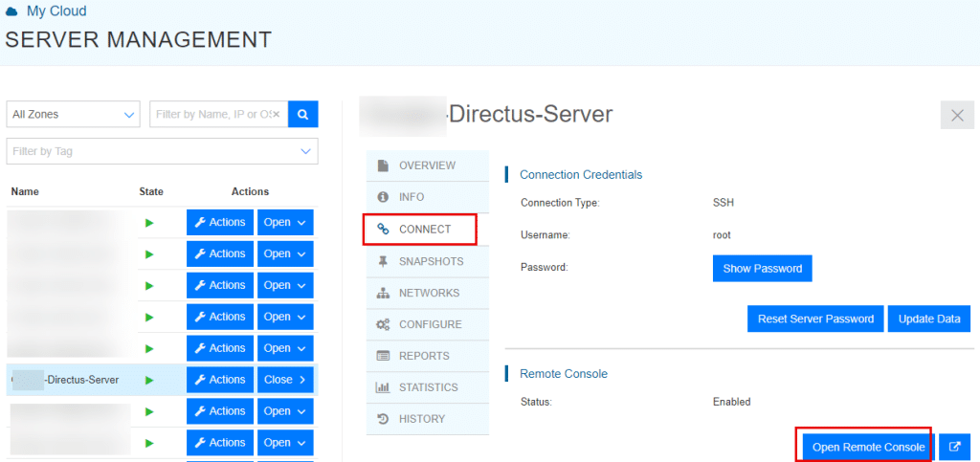Click Reset Server Password
The image size is (980, 462).
(815, 319)
